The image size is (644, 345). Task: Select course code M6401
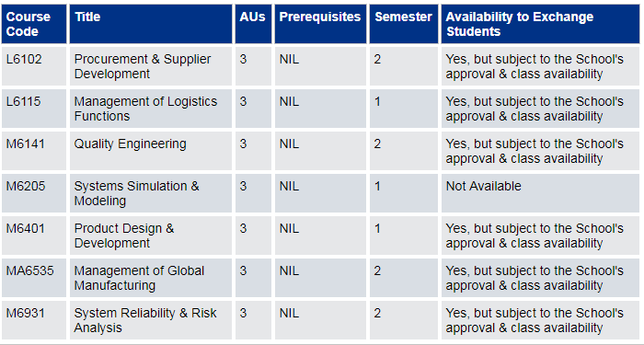(26, 228)
